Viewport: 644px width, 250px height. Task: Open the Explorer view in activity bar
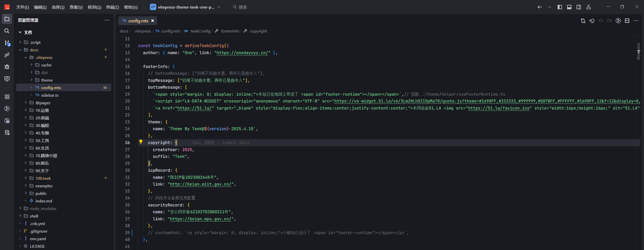pyautogui.click(x=7, y=19)
